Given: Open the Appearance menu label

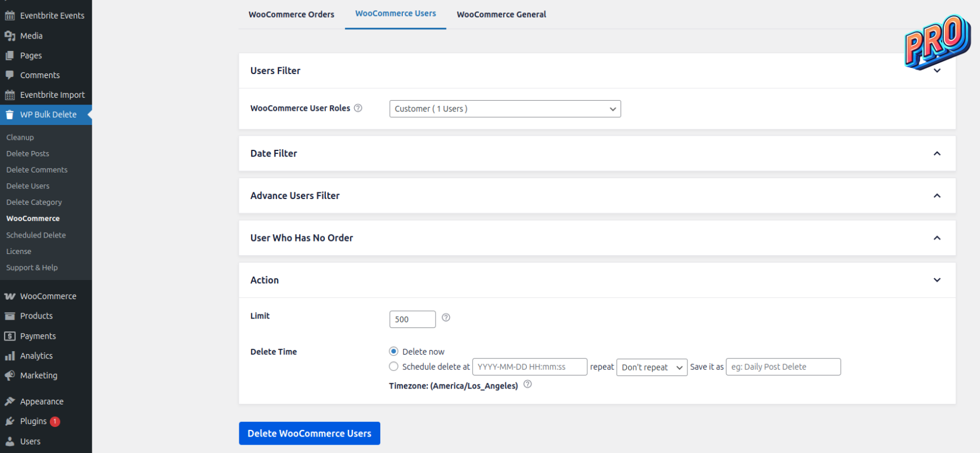Looking at the screenshot, I should (x=42, y=402).
